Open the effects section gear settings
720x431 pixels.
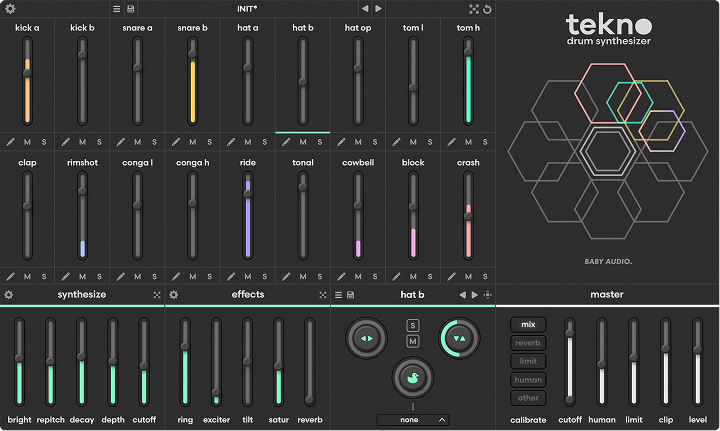174,295
